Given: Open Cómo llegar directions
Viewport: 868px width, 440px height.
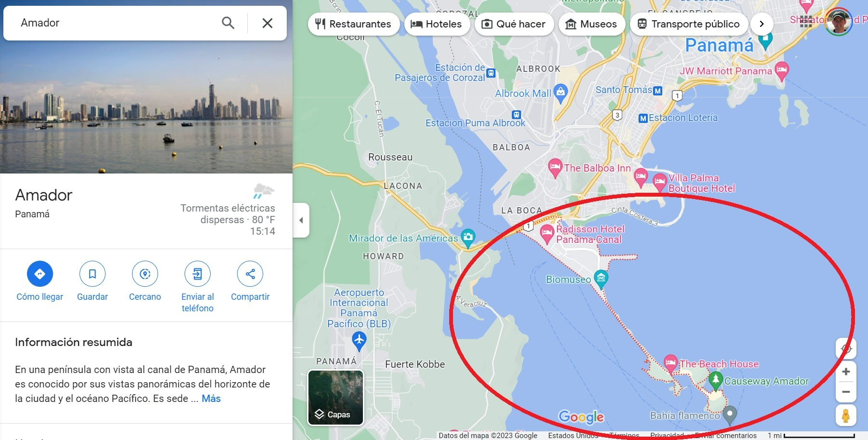Looking at the screenshot, I should coord(40,274).
